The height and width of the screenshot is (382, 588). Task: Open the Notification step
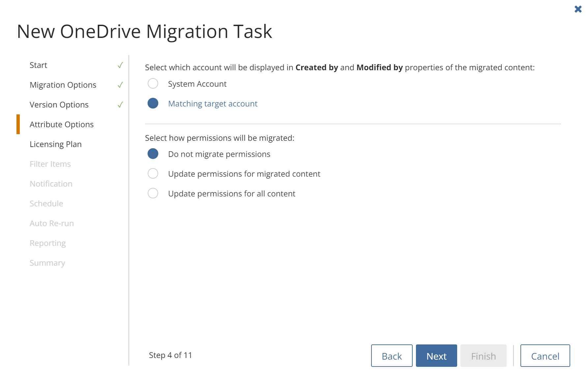point(51,184)
